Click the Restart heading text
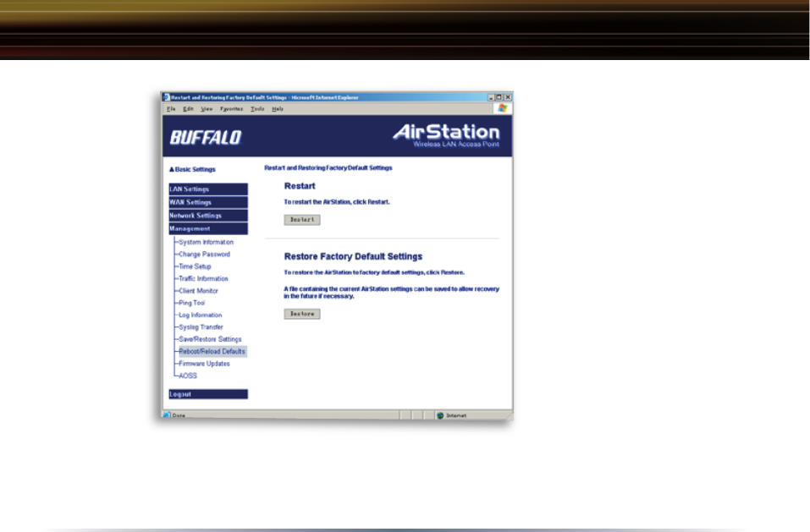The height and width of the screenshot is (532, 810). (x=300, y=186)
